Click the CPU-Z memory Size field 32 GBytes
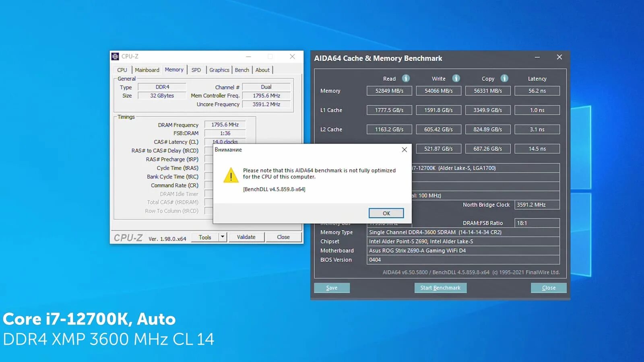 point(162,96)
